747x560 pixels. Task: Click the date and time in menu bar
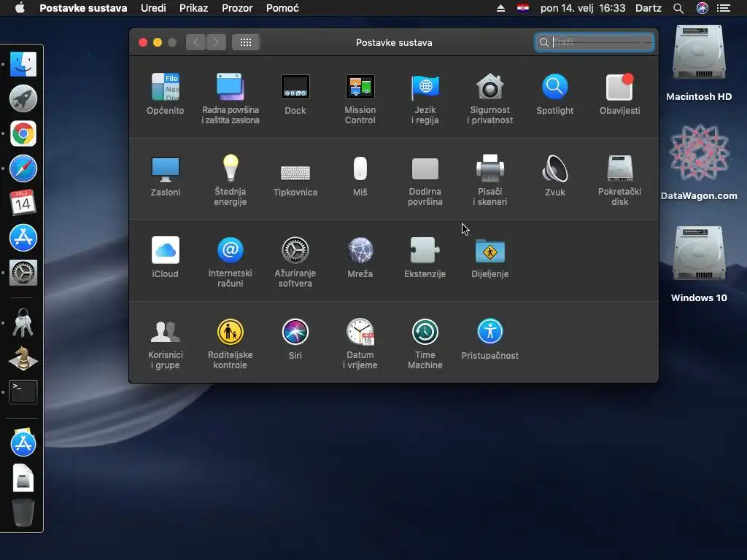pos(583,8)
